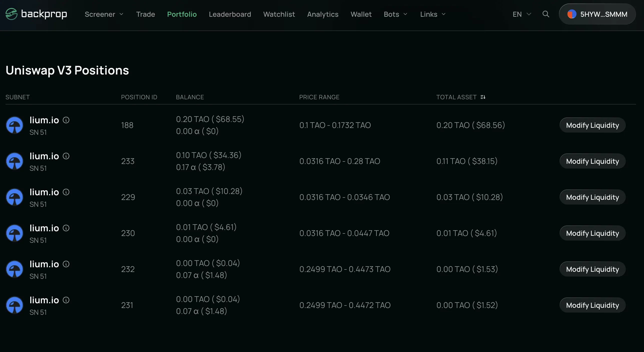Viewport: 644px width, 352px height.
Task: Click lium.io subnet logo in position 188 row
Action: pyautogui.click(x=15, y=125)
